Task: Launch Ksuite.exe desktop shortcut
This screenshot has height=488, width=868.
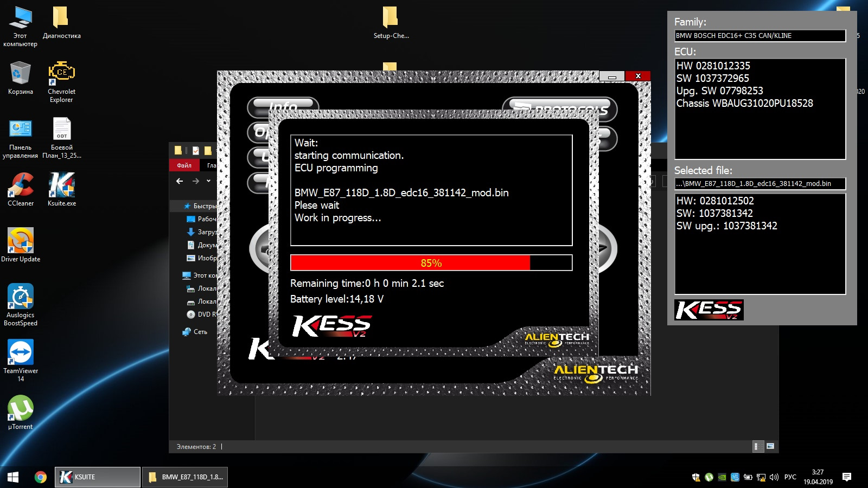Action: click(61, 190)
